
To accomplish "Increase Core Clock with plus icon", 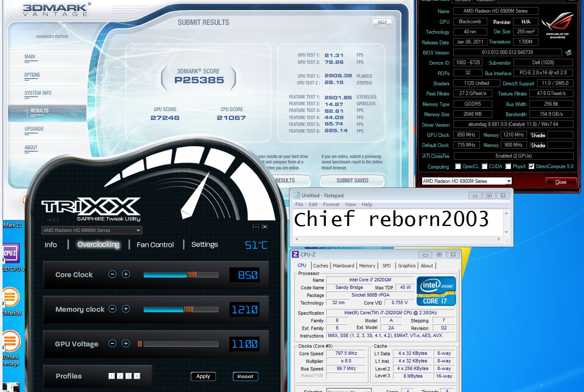I will (126, 274).
